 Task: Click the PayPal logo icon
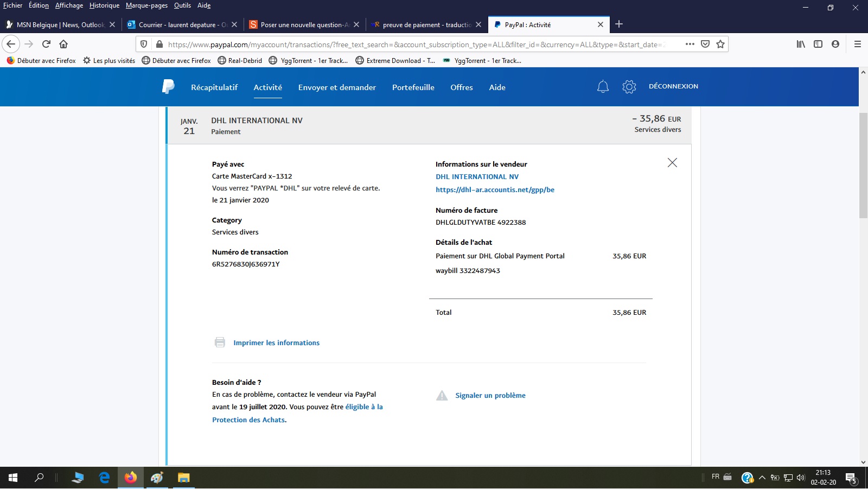tap(168, 86)
